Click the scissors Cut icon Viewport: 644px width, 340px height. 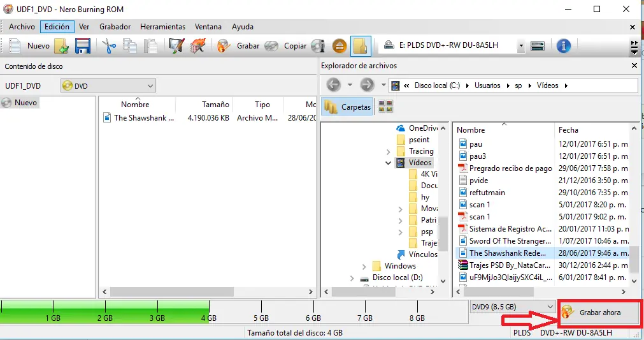pos(109,46)
